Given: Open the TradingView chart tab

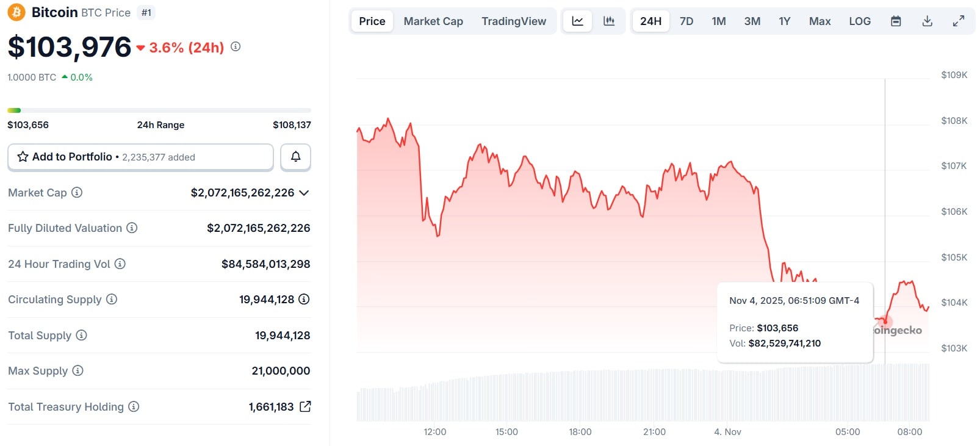Looking at the screenshot, I should coord(514,21).
